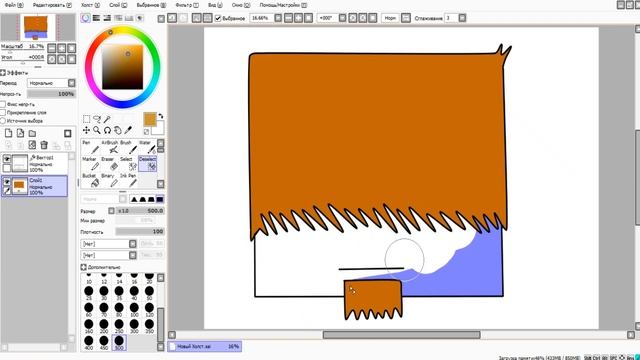640x360 pixels.
Task: Delete the selected layer with trash icon
Action: pos(44,145)
